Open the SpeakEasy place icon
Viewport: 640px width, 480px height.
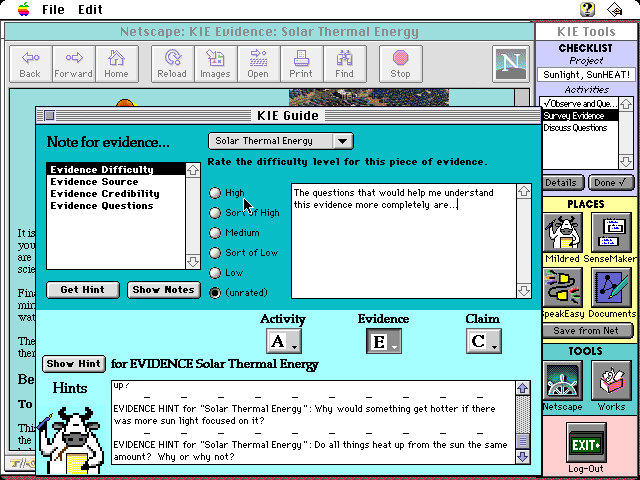562,288
